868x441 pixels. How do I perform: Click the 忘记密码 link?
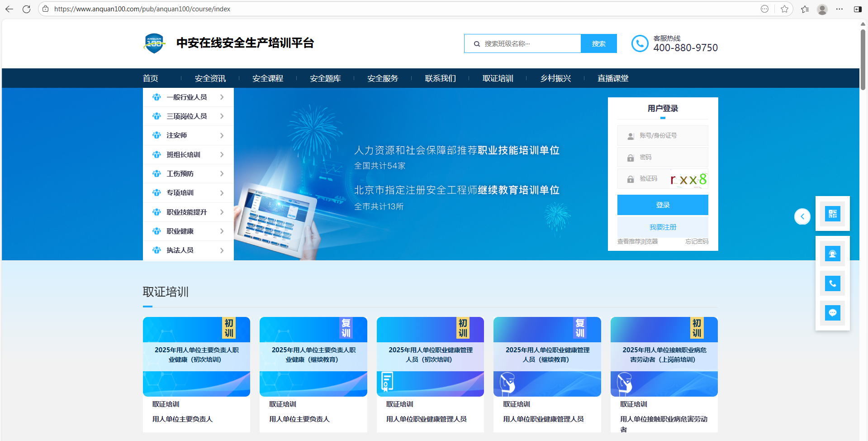pyautogui.click(x=697, y=242)
